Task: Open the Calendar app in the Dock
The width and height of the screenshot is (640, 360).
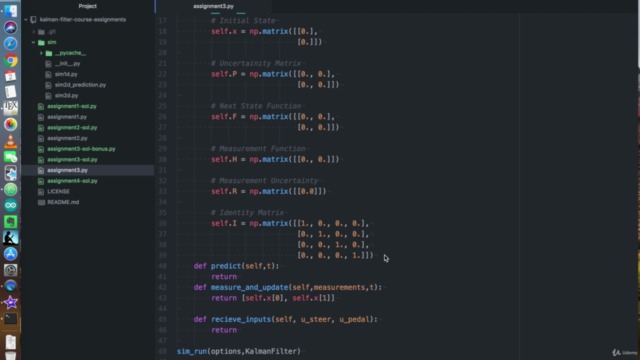Action: (x=11, y=76)
